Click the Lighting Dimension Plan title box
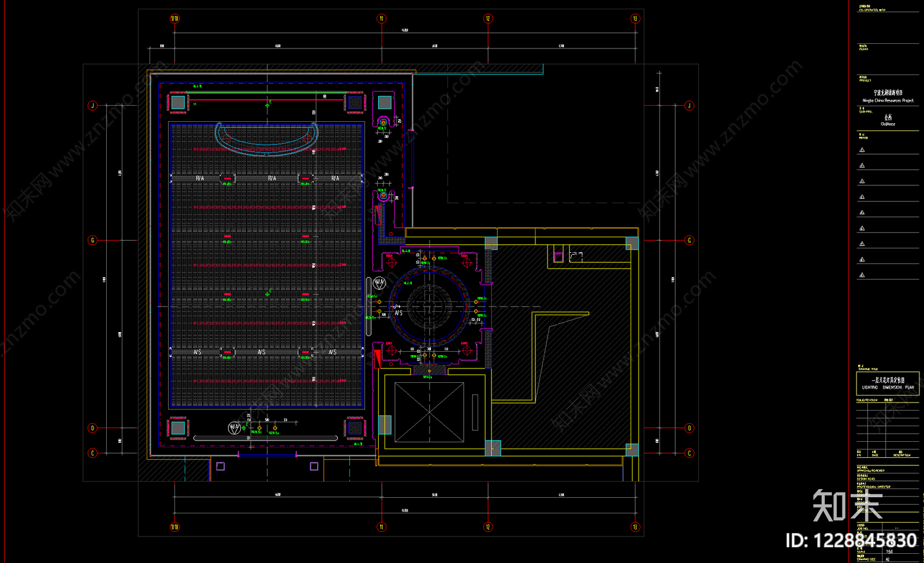The height and width of the screenshot is (563, 924). [888, 383]
